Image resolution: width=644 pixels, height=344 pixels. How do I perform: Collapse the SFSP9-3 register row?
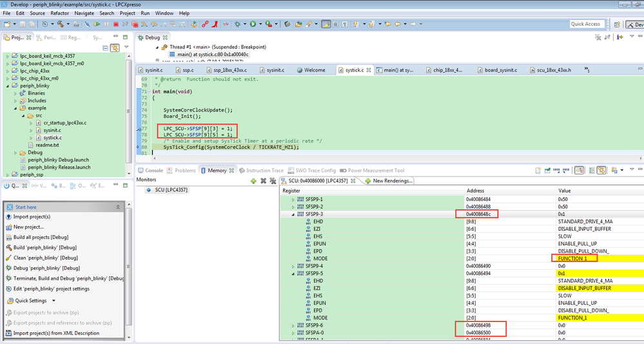[x=293, y=215]
